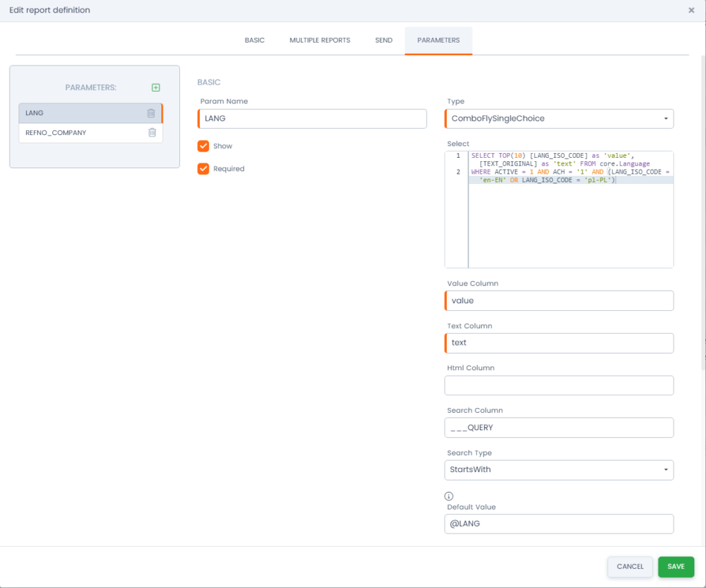
Task: Toggle the Show checkbox
Action: [x=203, y=146]
